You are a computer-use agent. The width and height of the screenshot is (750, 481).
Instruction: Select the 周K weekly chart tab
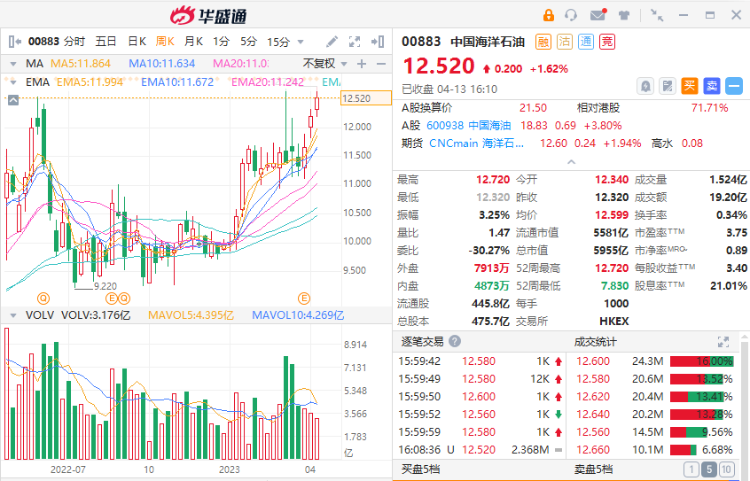pos(165,42)
